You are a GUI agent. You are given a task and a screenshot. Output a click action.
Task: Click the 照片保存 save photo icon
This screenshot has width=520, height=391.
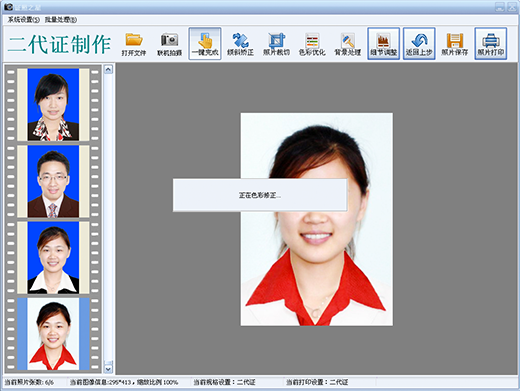[455, 44]
